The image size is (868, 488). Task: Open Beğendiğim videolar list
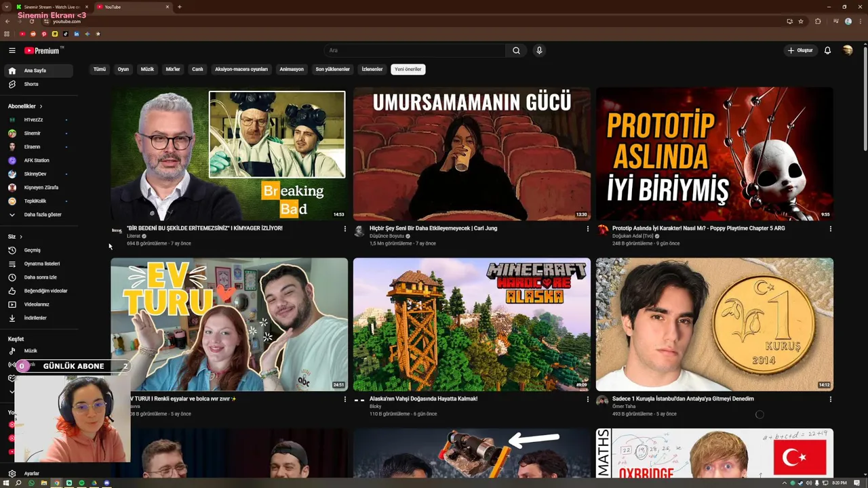(x=38, y=291)
